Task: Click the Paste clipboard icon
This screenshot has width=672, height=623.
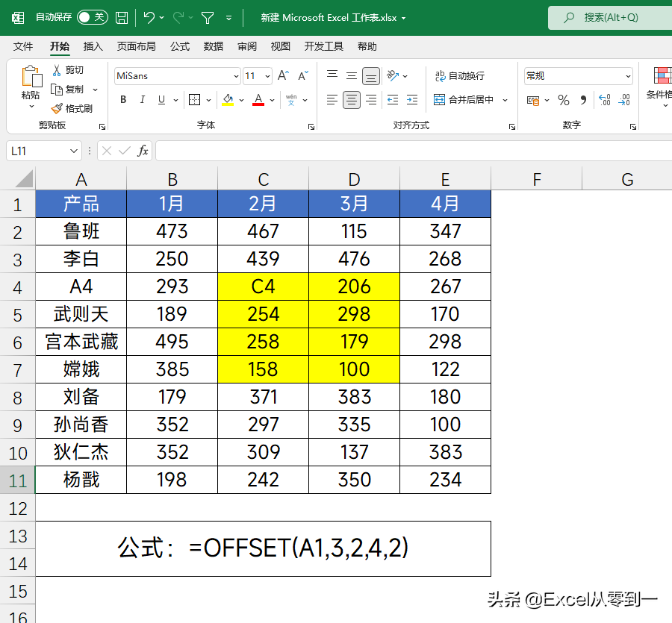Action: pos(31,77)
